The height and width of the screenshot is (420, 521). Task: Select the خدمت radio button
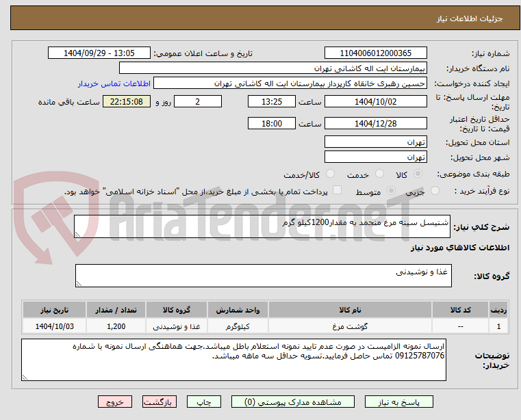(379, 174)
